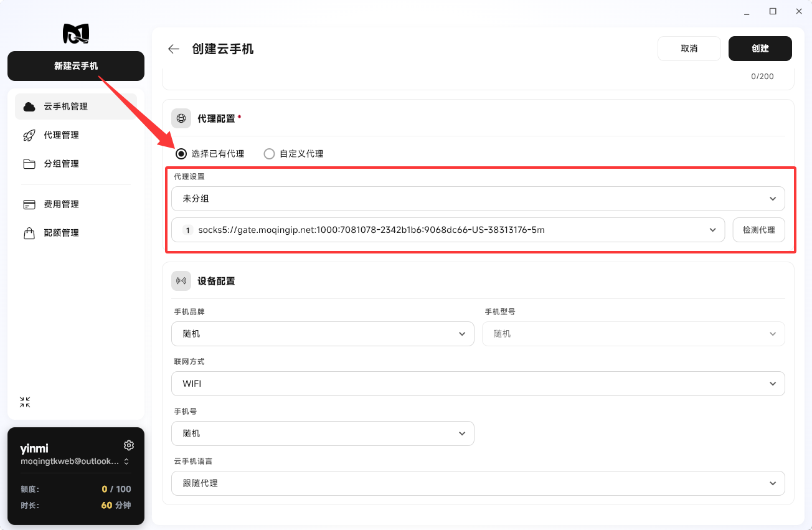Click the 0/200 character counter
Viewport: 812px width, 530px height.
762,77
